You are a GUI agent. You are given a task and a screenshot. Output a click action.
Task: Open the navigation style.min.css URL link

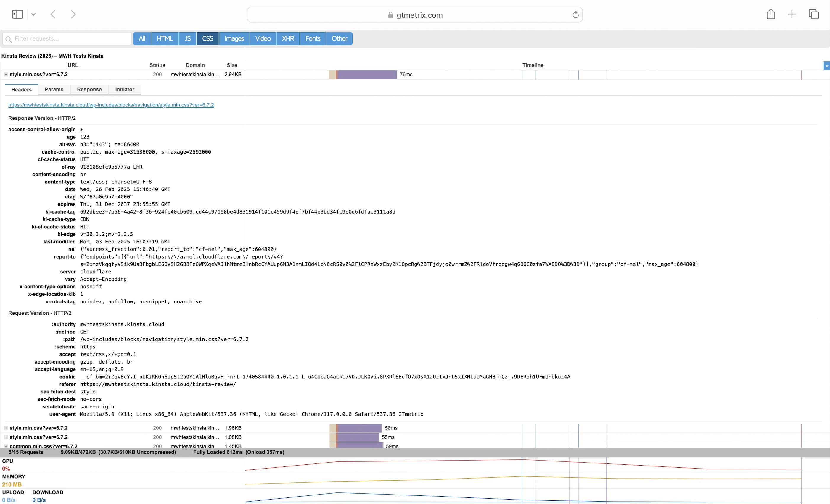click(x=111, y=105)
